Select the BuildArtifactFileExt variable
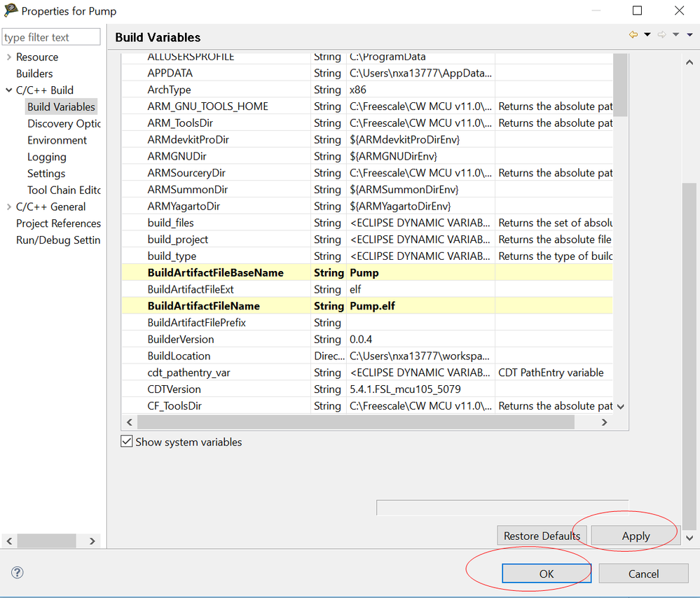Screen dimensions: 700x598 click(x=367, y=289)
